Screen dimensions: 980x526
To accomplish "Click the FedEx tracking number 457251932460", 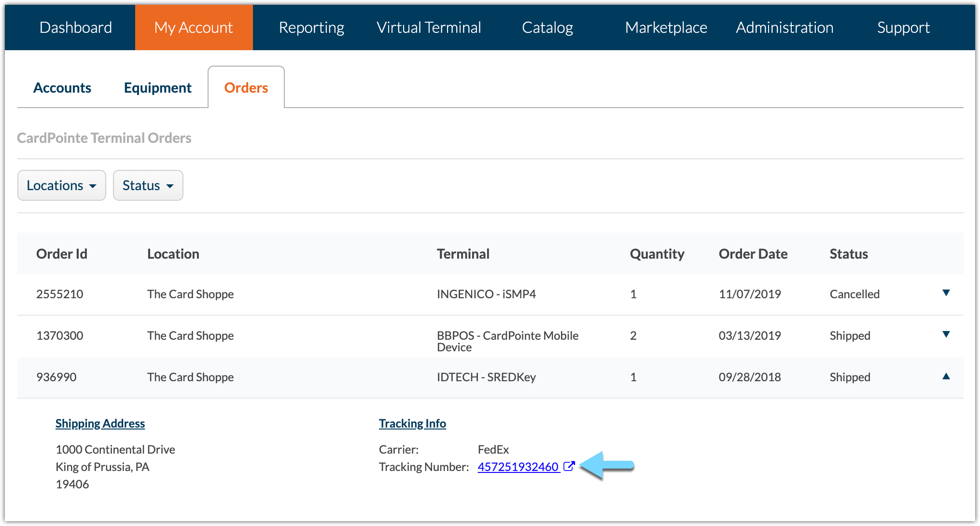I will click(x=518, y=467).
